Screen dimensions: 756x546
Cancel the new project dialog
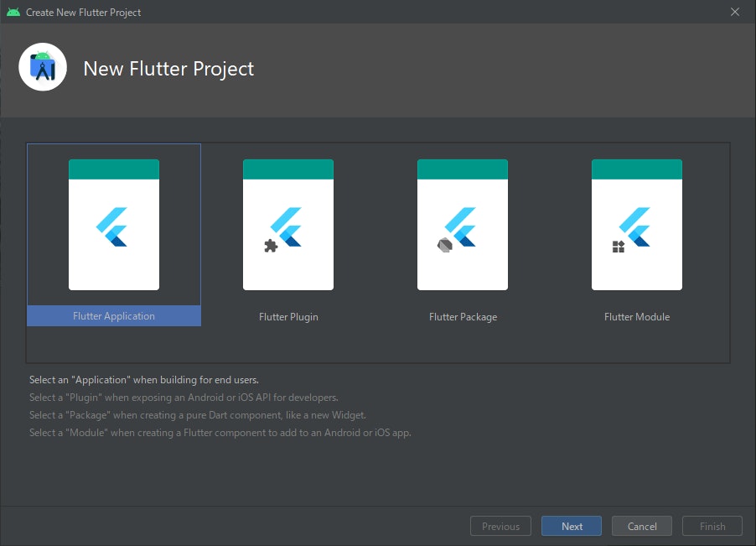tap(641, 526)
